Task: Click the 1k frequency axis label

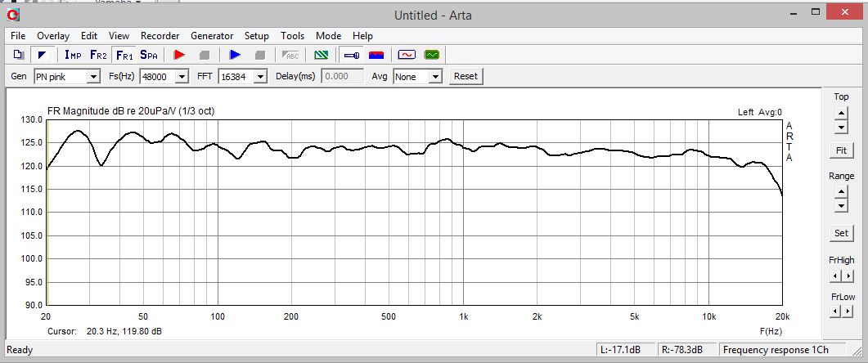Action: [463, 316]
